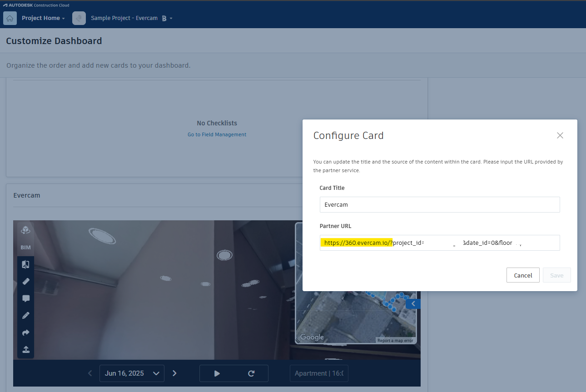Follow the Go to Field Management link
The width and height of the screenshot is (586, 392).
[x=217, y=134]
